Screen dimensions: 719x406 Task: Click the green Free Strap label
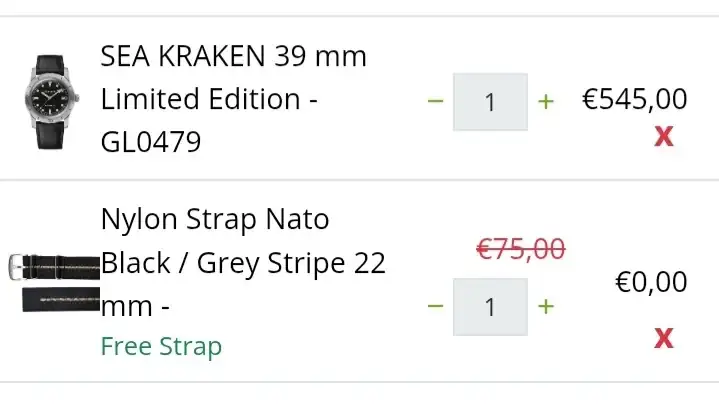tap(161, 346)
